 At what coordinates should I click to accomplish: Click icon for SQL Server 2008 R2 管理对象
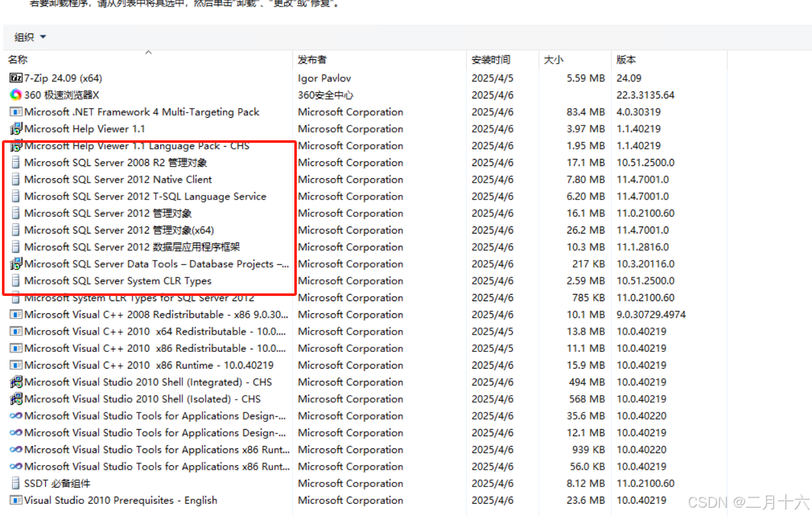tap(16, 163)
